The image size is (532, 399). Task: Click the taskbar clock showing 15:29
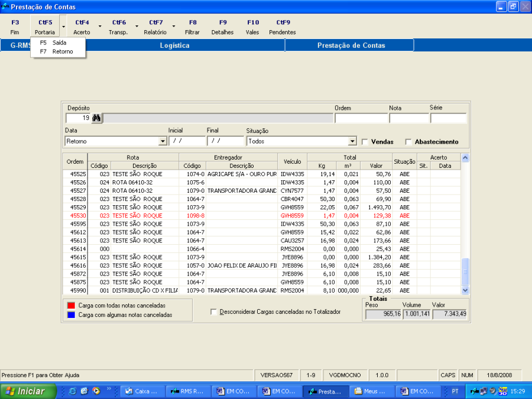click(x=518, y=391)
